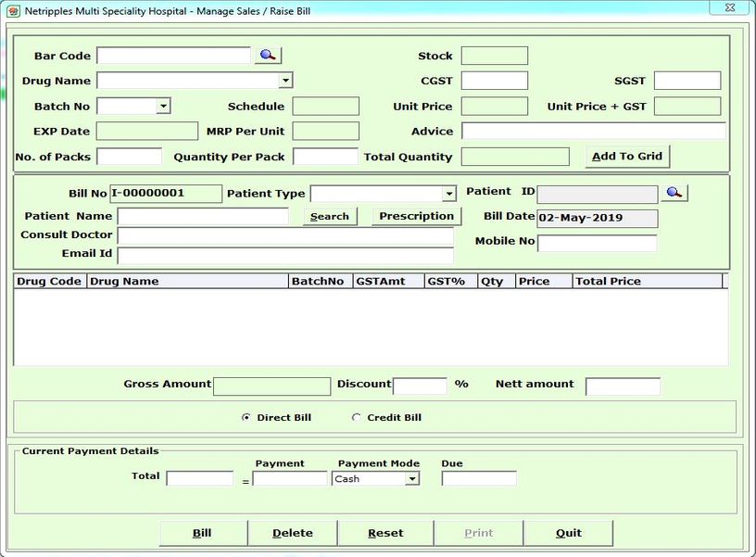Click the Bill No field I-00000001
The height and width of the screenshot is (557, 756).
(166, 194)
